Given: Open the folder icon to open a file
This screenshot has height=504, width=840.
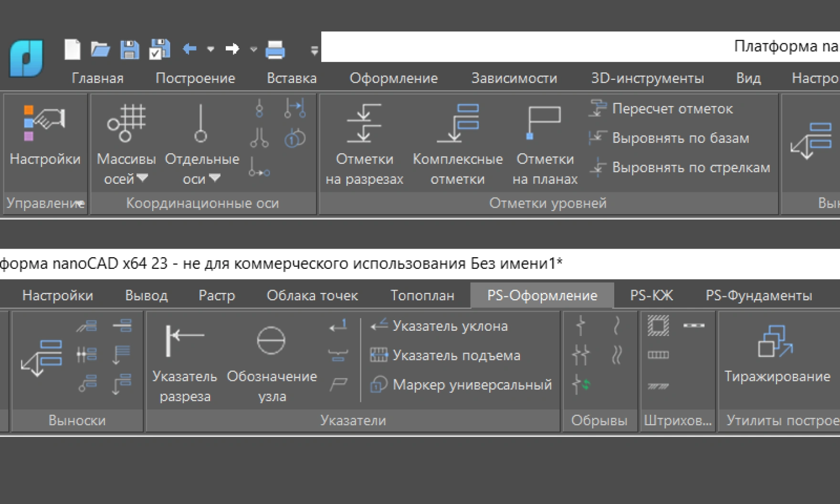Looking at the screenshot, I should 100,49.
